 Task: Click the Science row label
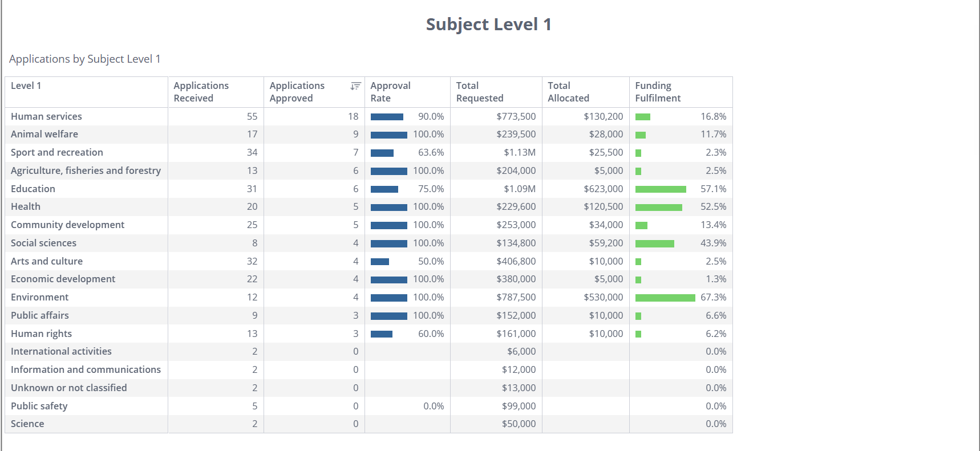point(27,424)
